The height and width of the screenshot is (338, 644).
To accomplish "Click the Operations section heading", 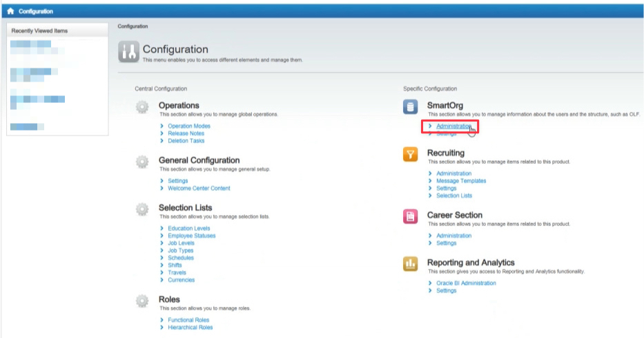I will coord(179,105).
